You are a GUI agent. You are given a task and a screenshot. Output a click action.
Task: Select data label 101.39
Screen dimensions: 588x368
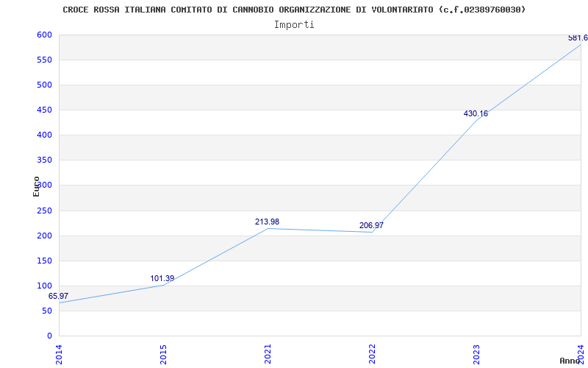click(x=162, y=279)
